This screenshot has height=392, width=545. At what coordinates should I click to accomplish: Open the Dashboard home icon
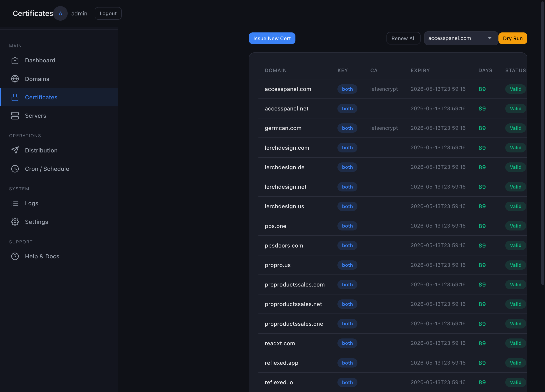(x=15, y=60)
